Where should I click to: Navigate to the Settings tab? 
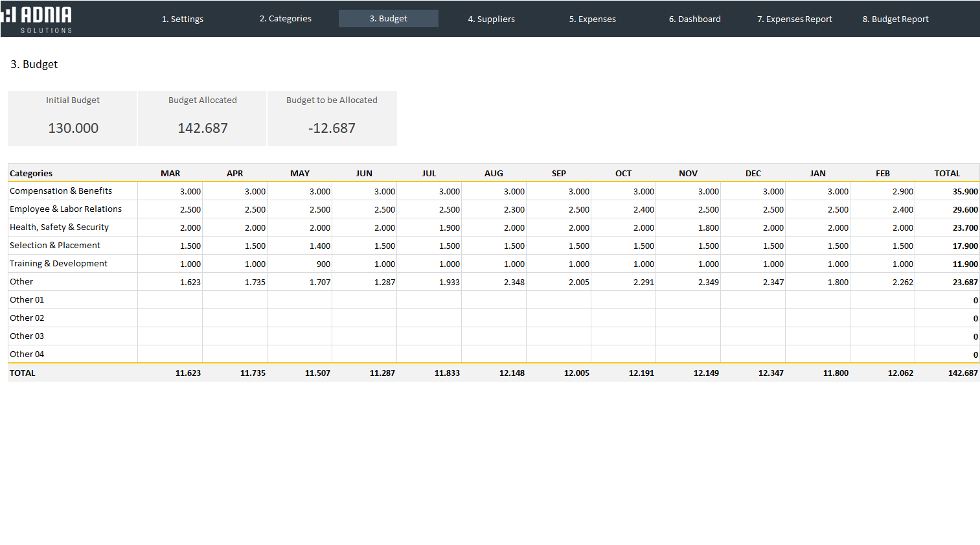(x=183, y=19)
